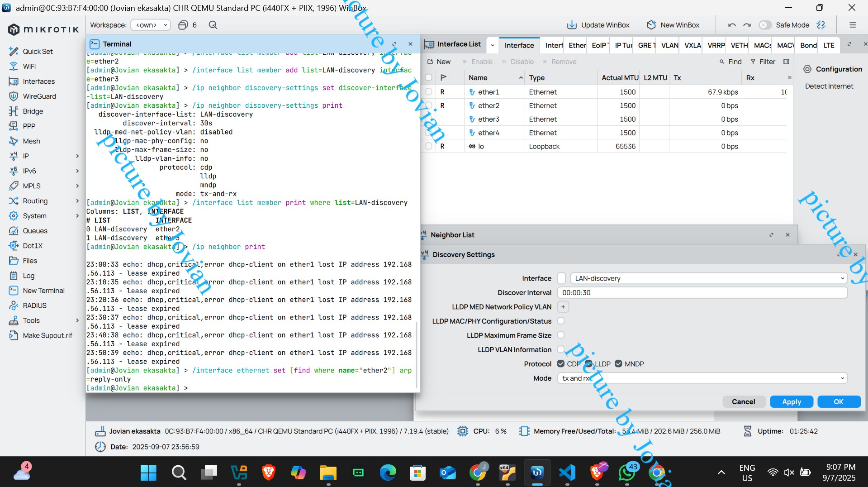868x487 pixels.
Task: Expand the System submenu
Action: pyautogui.click(x=77, y=215)
